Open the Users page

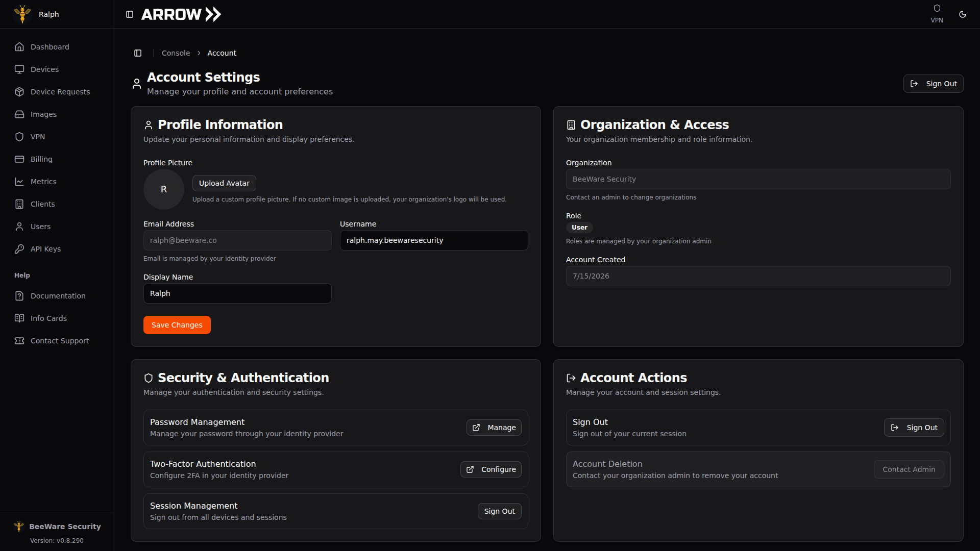point(57,227)
